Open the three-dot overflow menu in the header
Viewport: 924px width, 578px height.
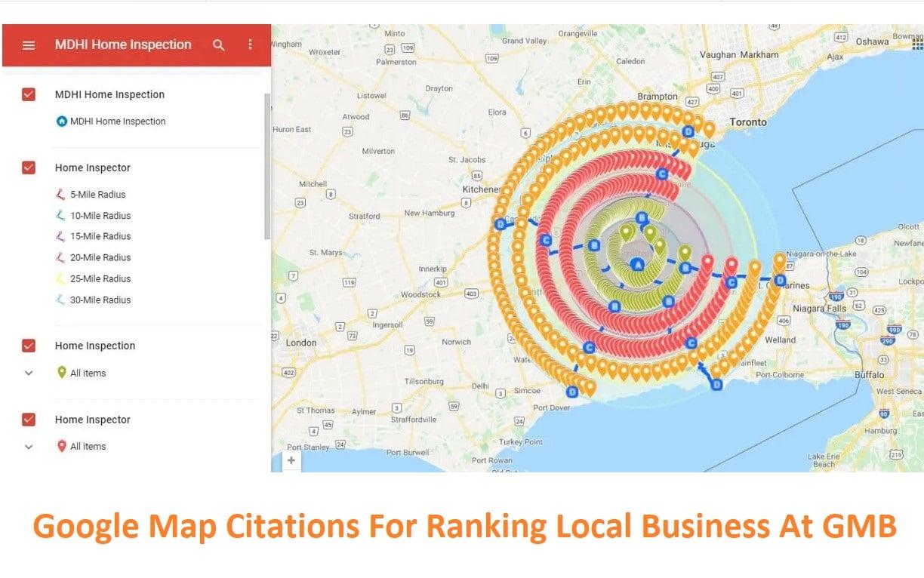tap(250, 45)
